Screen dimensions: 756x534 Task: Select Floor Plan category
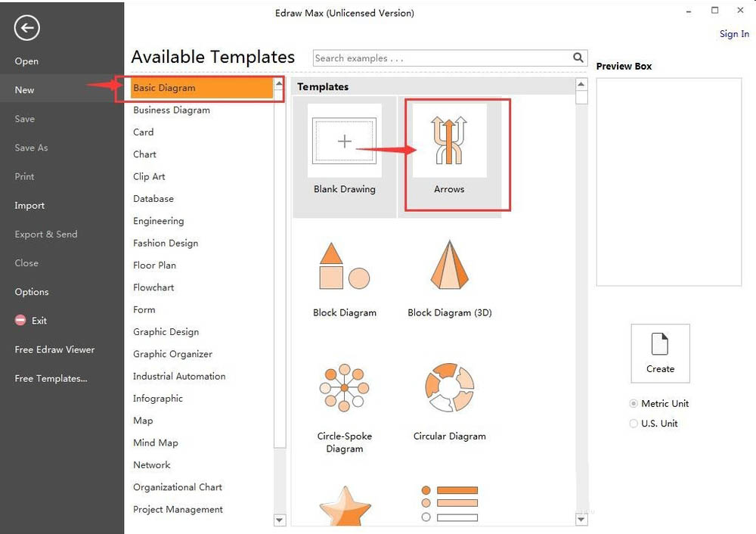154,265
